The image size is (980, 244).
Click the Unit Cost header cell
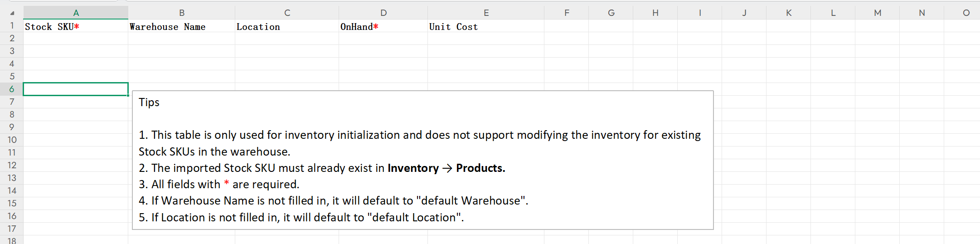(485, 27)
